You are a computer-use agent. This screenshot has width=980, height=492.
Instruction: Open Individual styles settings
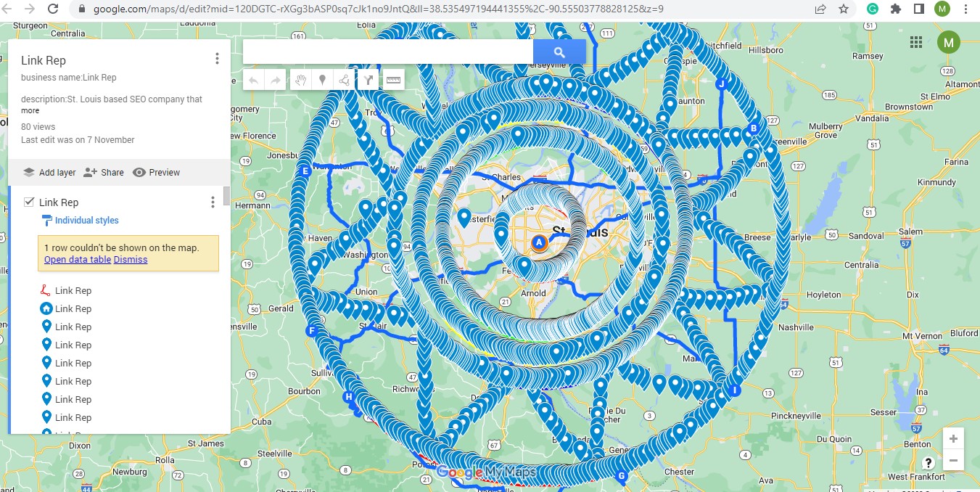click(86, 221)
